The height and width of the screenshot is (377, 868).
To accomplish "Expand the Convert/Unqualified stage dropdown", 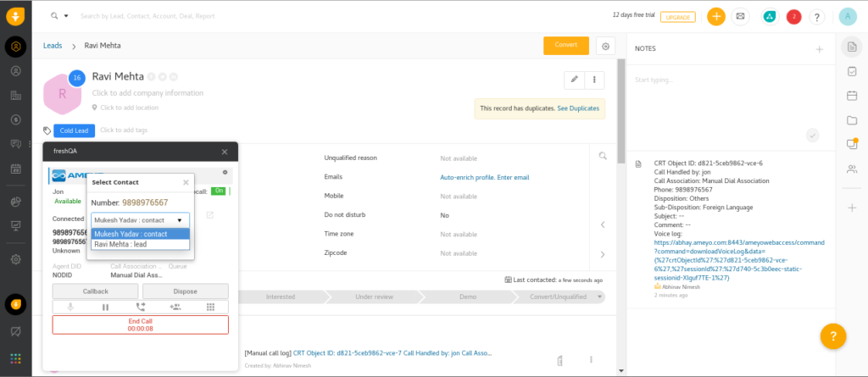I will pos(599,297).
